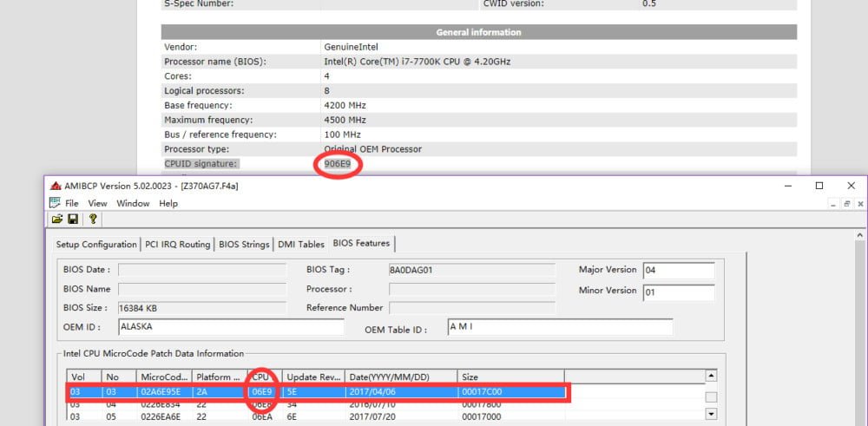Open the Window menu
The width and height of the screenshot is (868, 426).
pos(133,203)
